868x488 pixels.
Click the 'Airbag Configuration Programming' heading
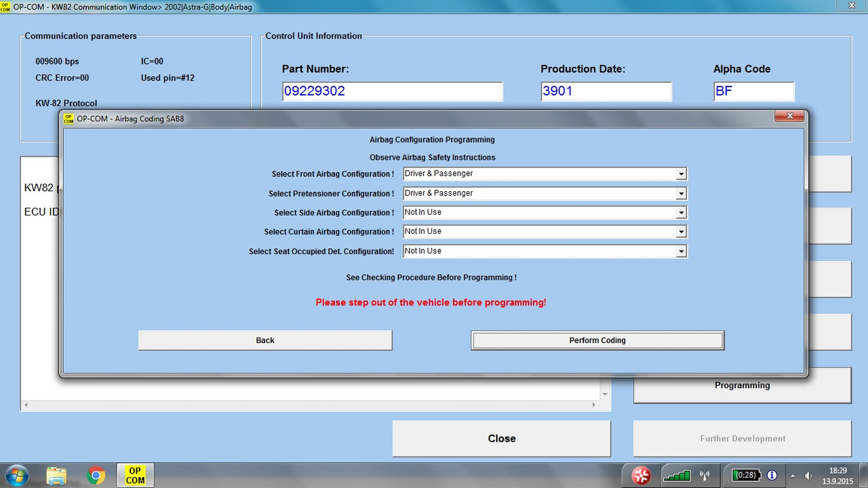click(432, 140)
